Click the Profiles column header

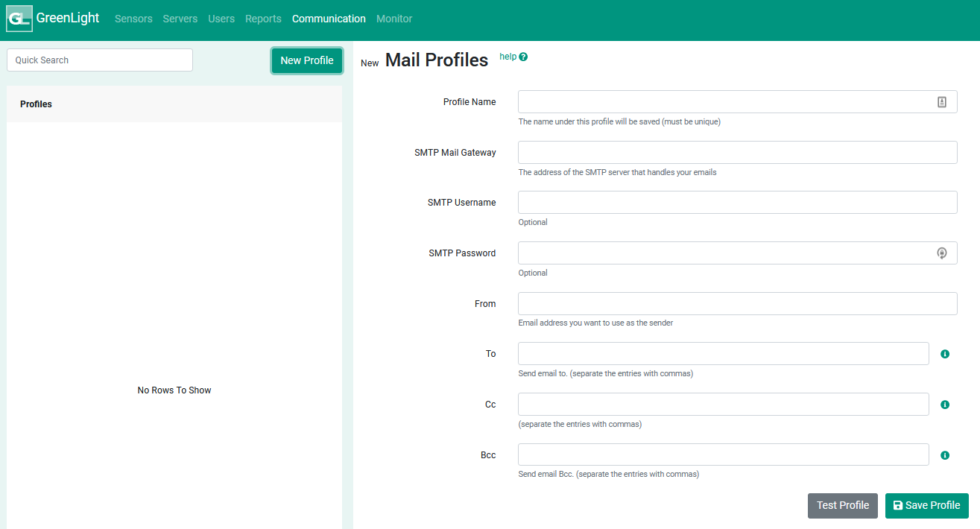[x=37, y=104]
